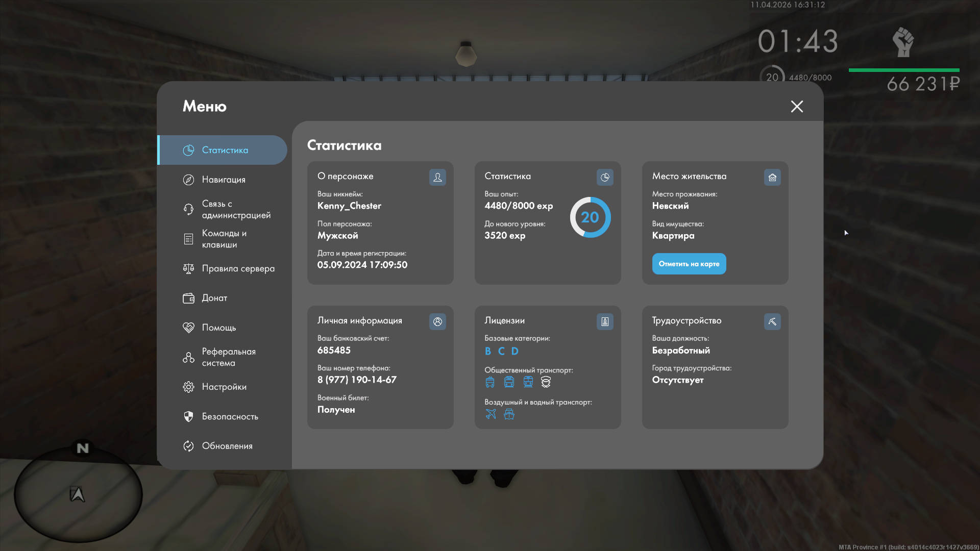Click the first bus transport icon
980x551 pixels.
pos(490,382)
